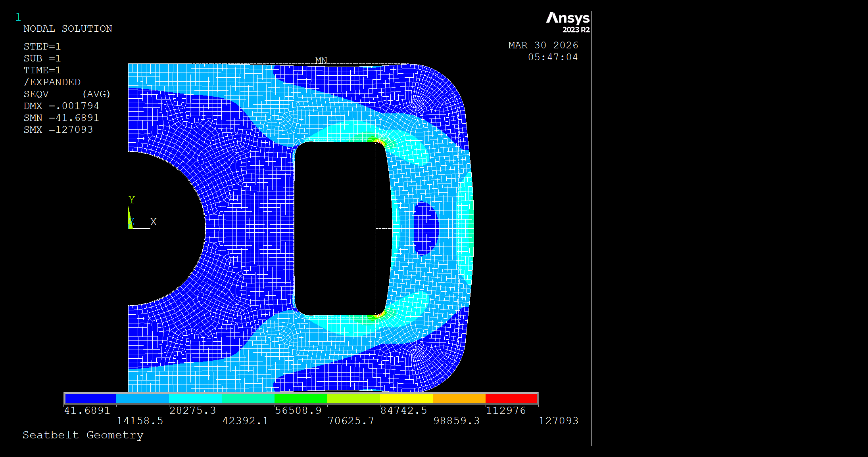
Task: Click the Seatbelt Geometry title text
Action: pos(83,435)
